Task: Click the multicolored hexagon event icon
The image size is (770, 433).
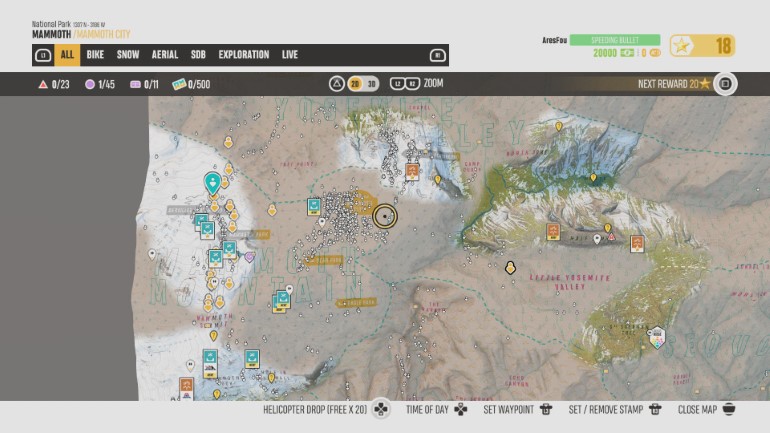Action: click(x=657, y=338)
